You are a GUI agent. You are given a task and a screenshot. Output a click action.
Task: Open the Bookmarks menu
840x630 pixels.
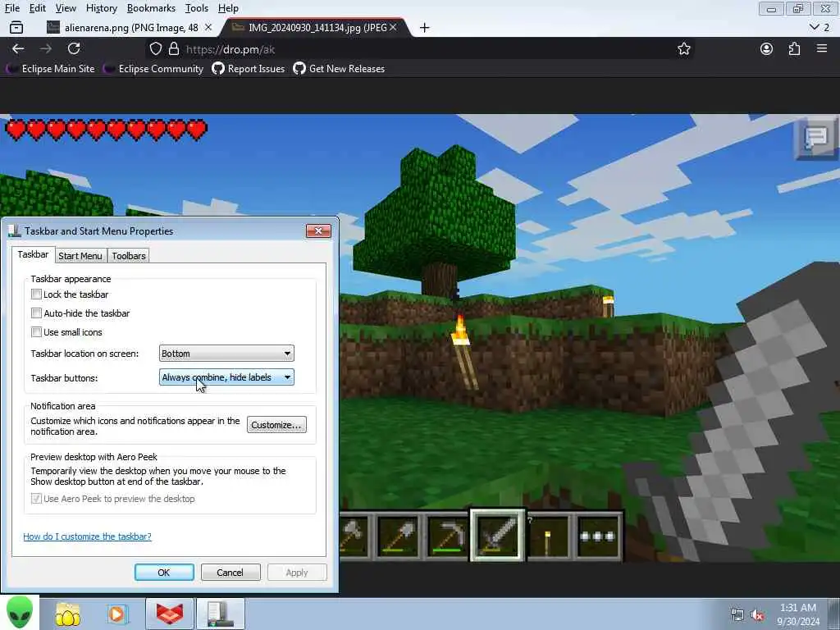pyautogui.click(x=151, y=8)
